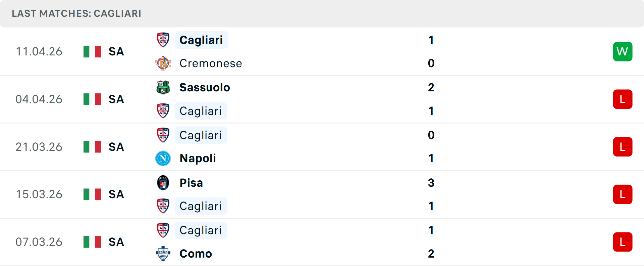Click SA league label on 21.03.26 row
The width and height of the screenshot is (644, 266).
pyautogui.click(x=116, y=147)
